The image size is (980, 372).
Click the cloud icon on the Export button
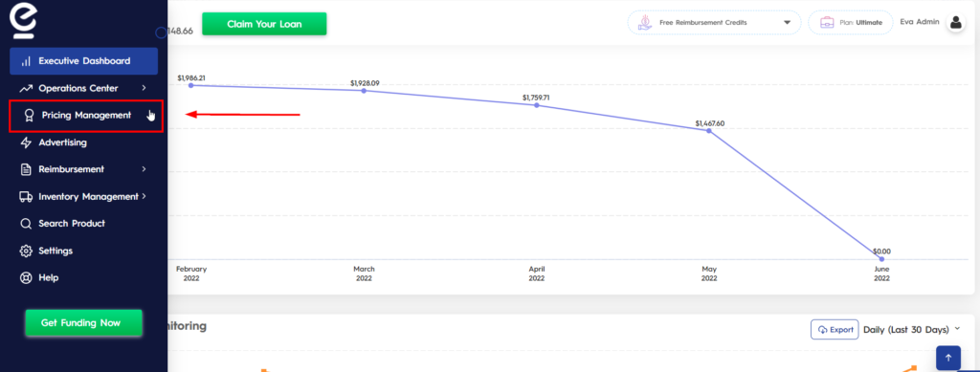coord(822,330)
